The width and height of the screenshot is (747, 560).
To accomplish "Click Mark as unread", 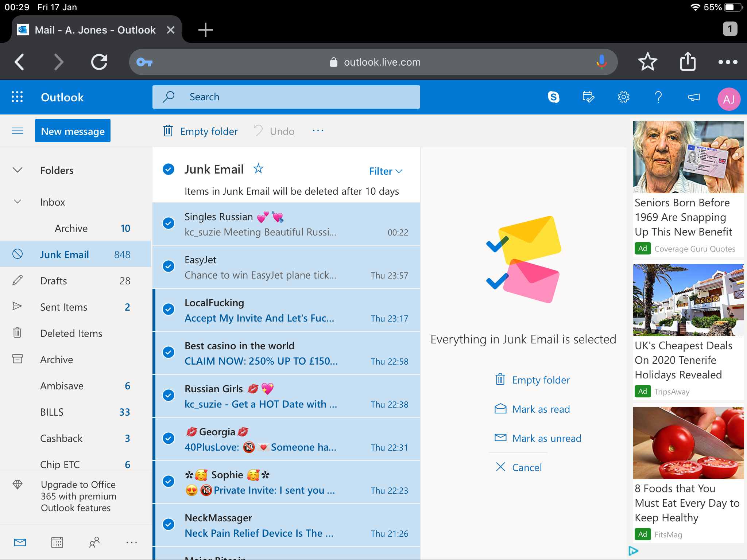I will pyautogui.click(x=538, y=438).
